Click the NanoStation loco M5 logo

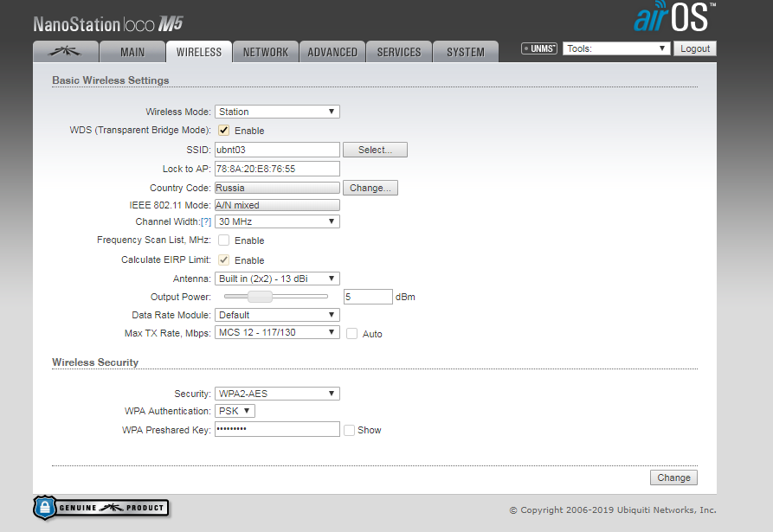pos(108,23)
